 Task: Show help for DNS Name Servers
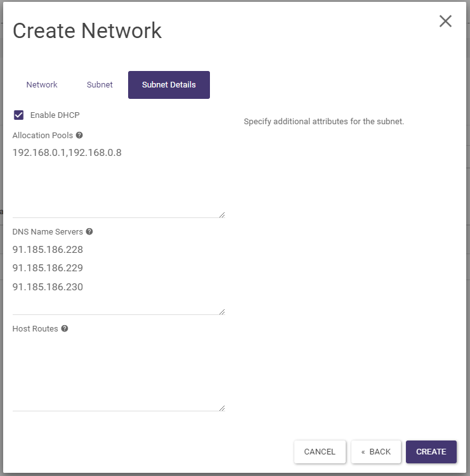[x=89, y=232]
